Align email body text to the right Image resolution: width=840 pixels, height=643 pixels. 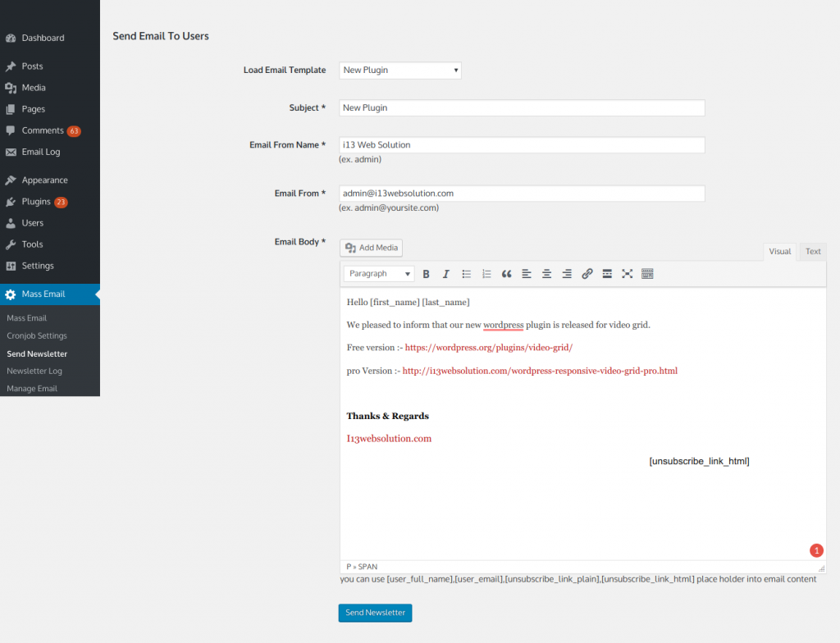566,273
